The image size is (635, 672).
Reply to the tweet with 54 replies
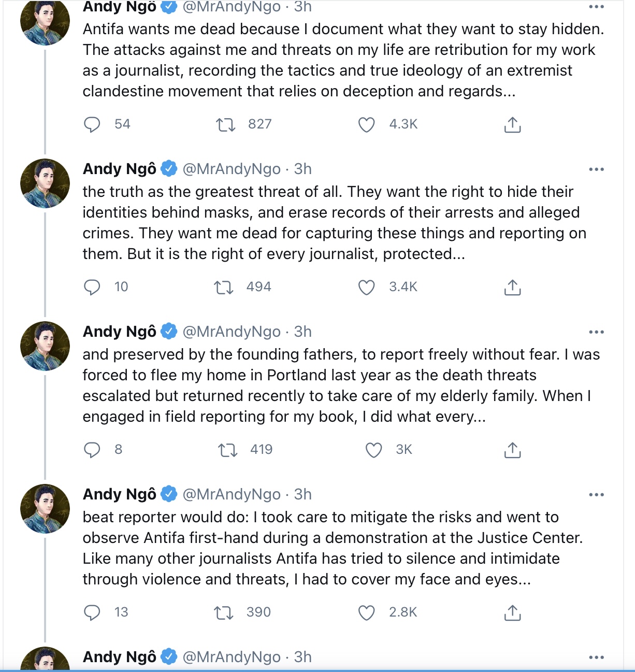92,124
